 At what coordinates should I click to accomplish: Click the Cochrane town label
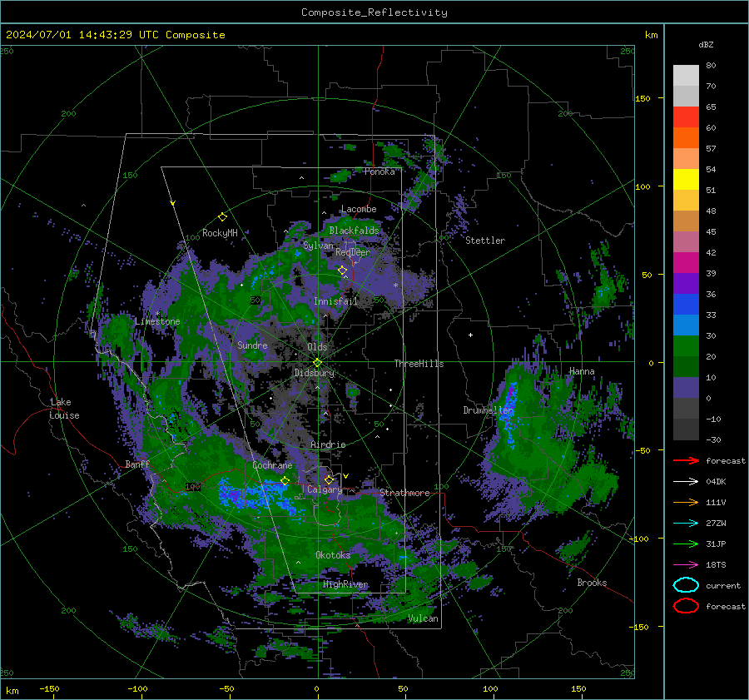pyautogui.click(x=272, y=465)
